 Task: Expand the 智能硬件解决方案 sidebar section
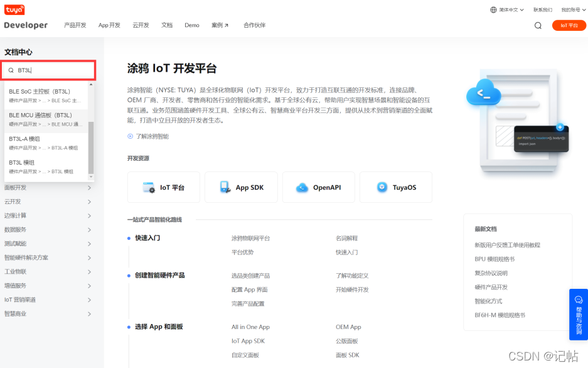[x=48, y=257]
